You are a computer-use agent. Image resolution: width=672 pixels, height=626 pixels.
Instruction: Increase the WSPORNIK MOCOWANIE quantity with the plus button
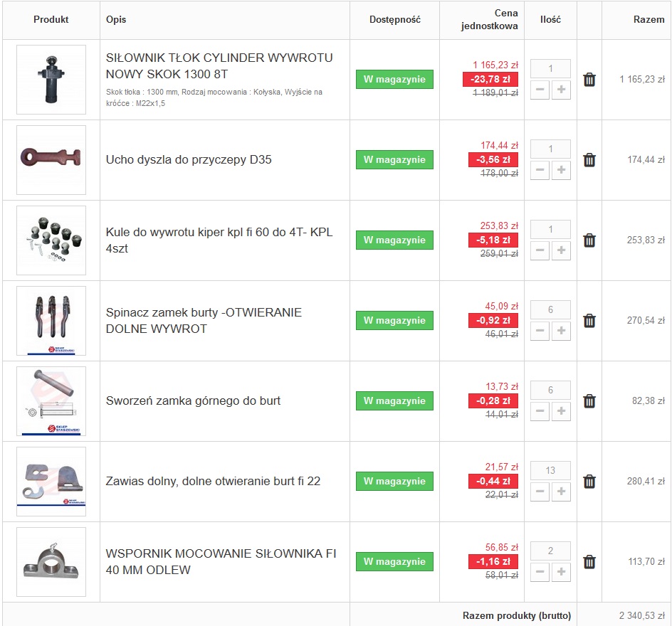point(561,572)
